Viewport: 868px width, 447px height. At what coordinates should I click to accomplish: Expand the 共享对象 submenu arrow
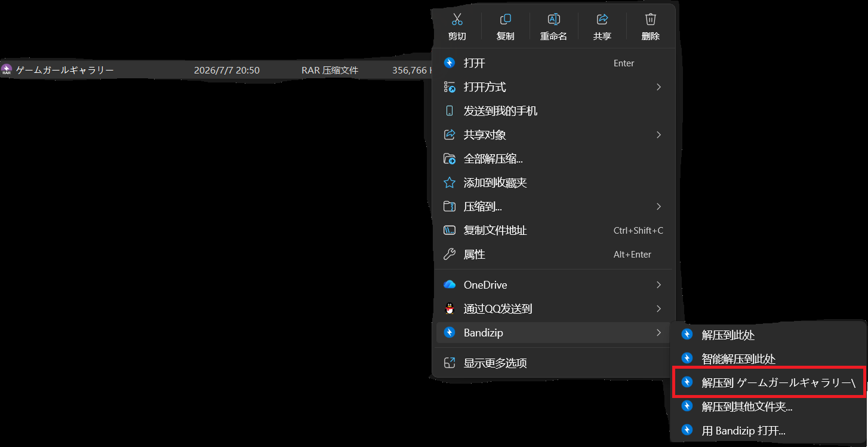click(x=658, y=134)
